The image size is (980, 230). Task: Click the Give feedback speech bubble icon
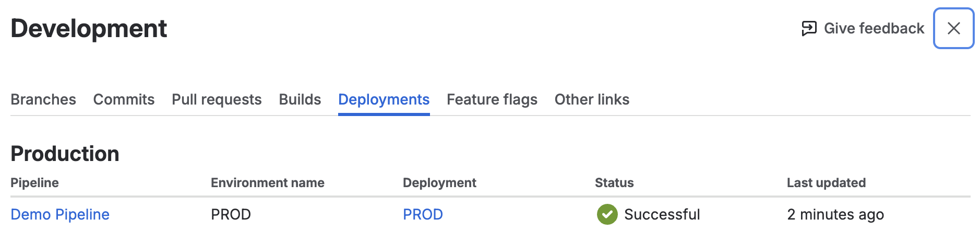point(809,28)
